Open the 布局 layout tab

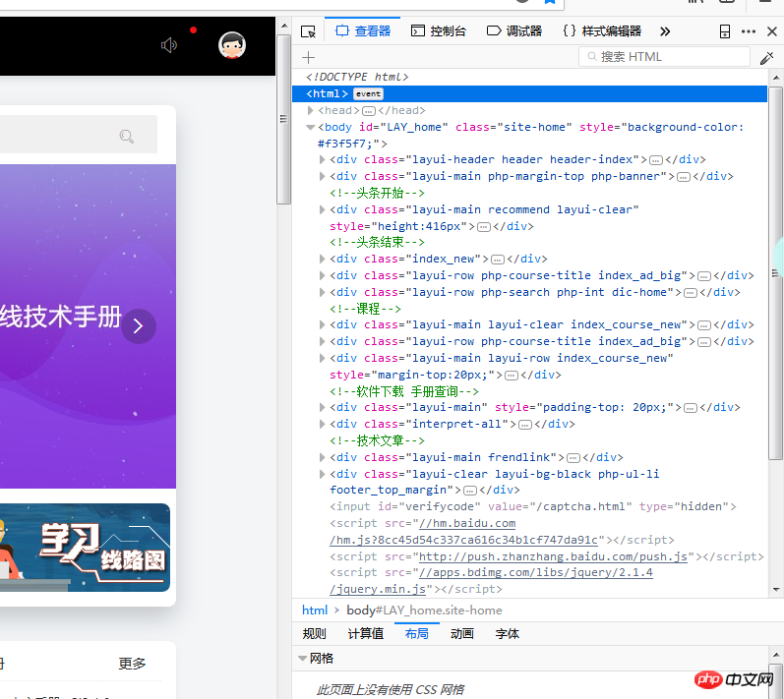click(416, 634)
